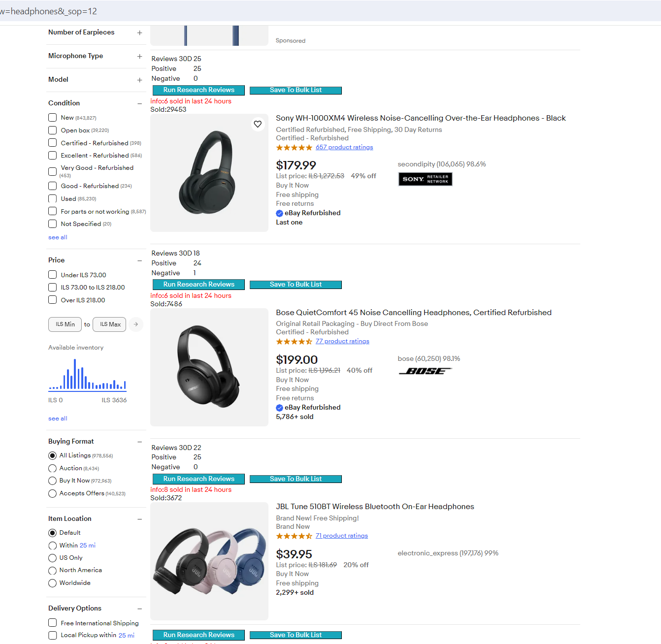Check the Open box condition
This screenshot has width=661, height=644.
(x=53, y=130)
